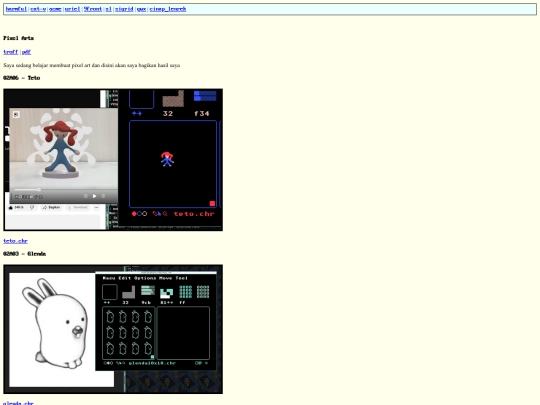
Task: Open the 9front navigation link
Action: pos(93,9)
